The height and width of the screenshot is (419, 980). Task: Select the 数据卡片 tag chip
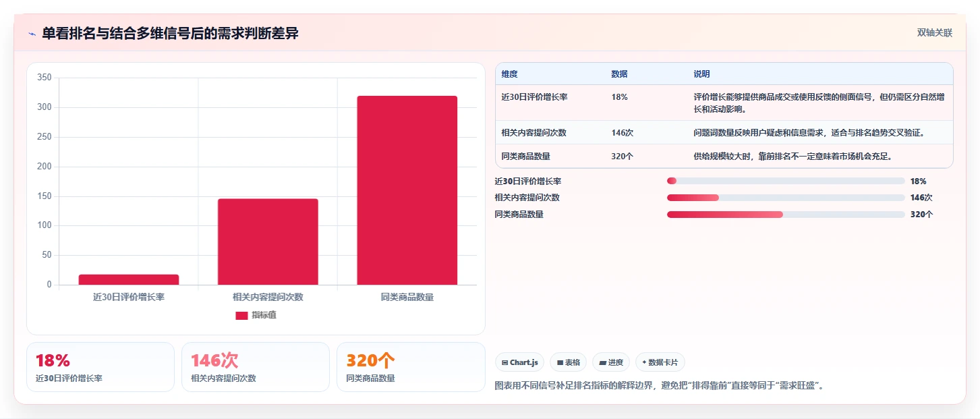[x=660, y=362]
